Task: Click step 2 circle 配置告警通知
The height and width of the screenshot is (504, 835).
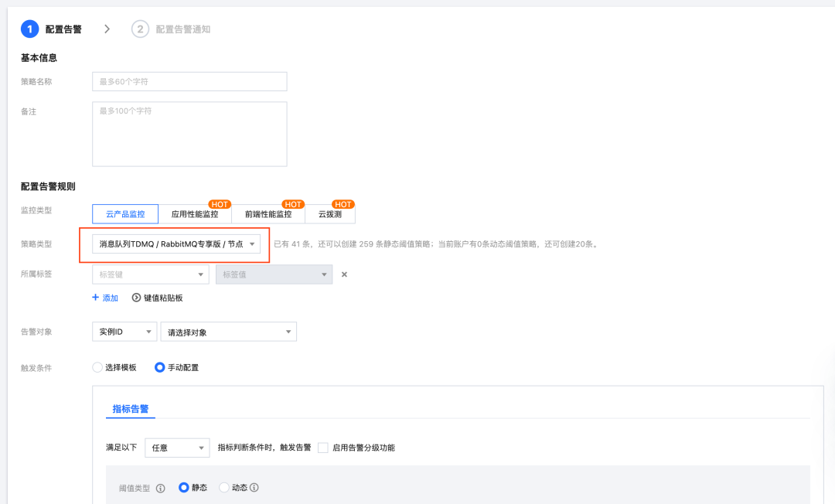Action: (x=140, y=29)
